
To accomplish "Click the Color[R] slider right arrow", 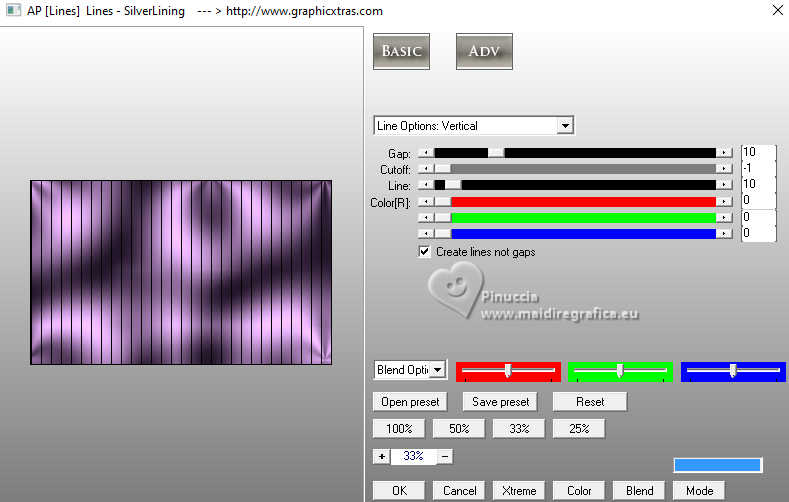I will pos(724,202).
